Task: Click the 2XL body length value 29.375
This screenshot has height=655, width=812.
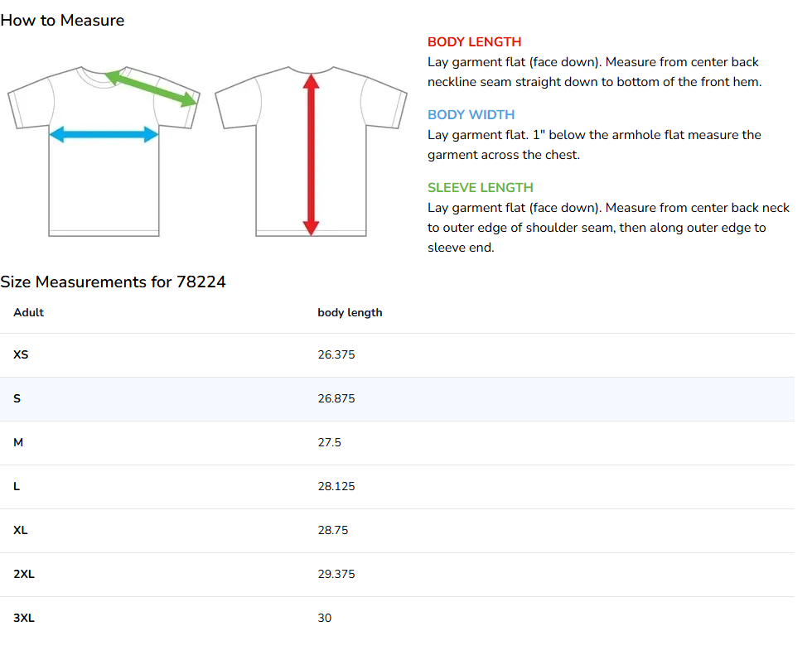Action: click(x=336, y=574)
